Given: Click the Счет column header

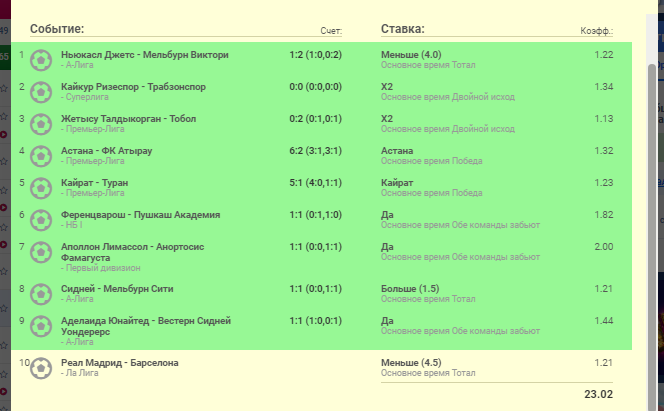Looking at the screenshot, I should coord(331,31).
